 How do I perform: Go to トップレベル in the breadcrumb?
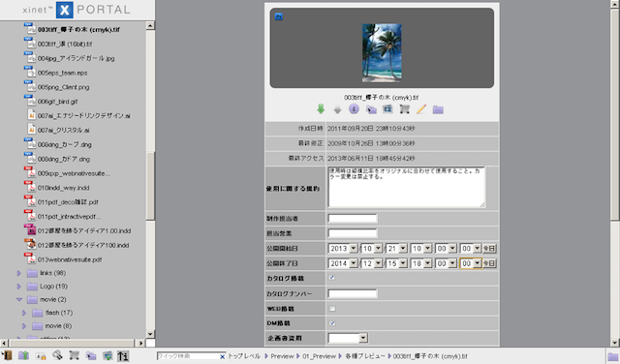(244, 356)
